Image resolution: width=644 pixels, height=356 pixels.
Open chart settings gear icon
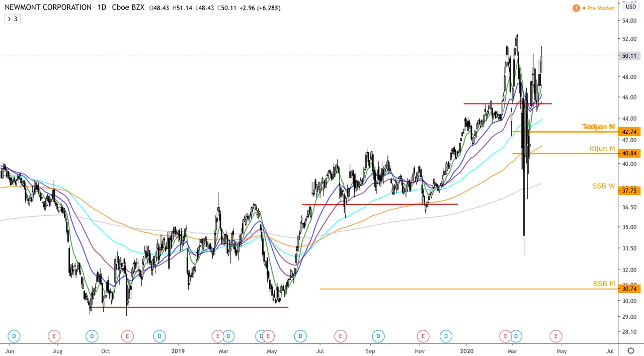(x=631, y=350)
